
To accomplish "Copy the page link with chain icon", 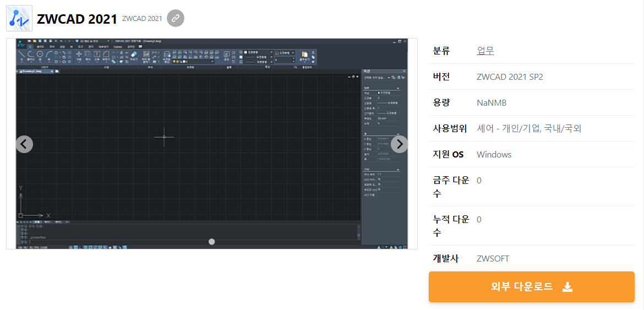I will tap(176, 18).
